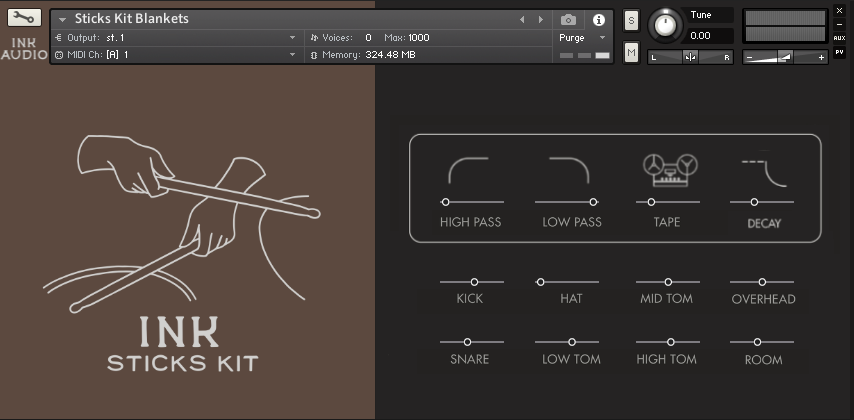Click the volume minus button
Screen dimensions: 854x420
(x=749, y=57)
